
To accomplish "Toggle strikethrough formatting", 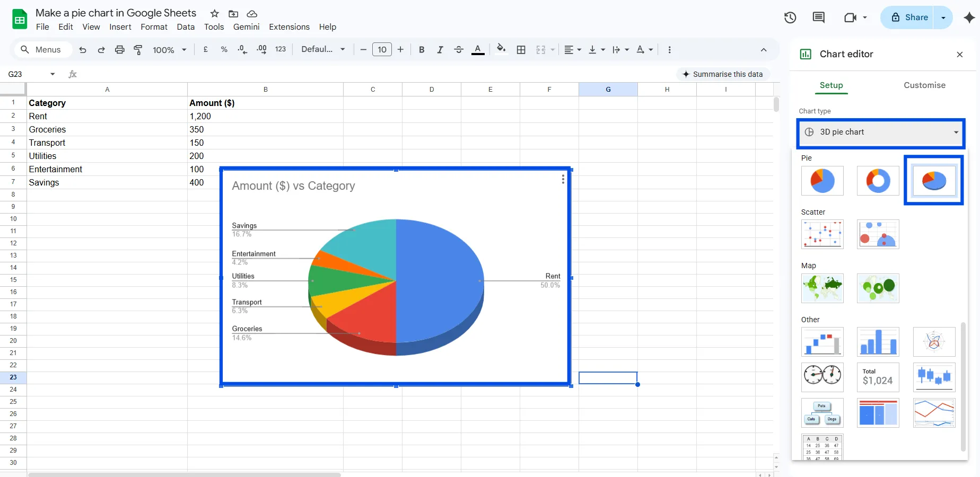I will 459,50.
